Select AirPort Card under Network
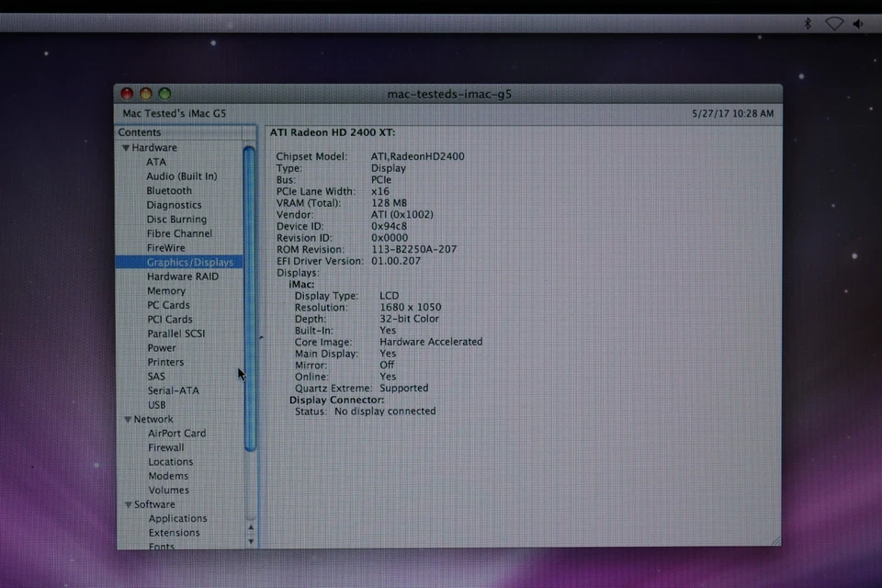The width and height of the screenshot is (882, 588). [176, 433]
